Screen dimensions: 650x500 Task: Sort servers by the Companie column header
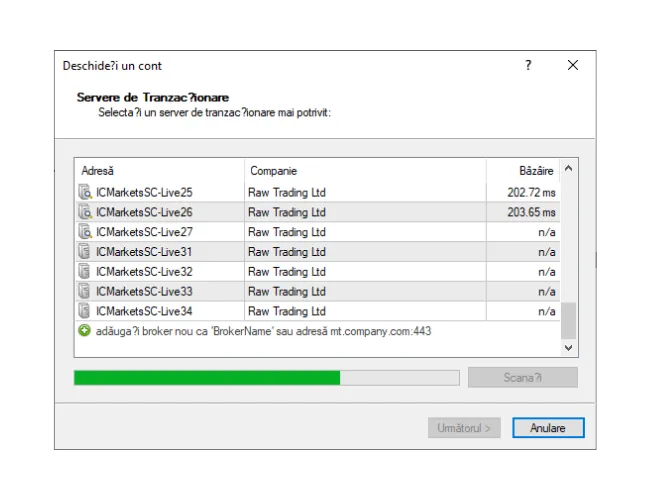tap(365, 171)
